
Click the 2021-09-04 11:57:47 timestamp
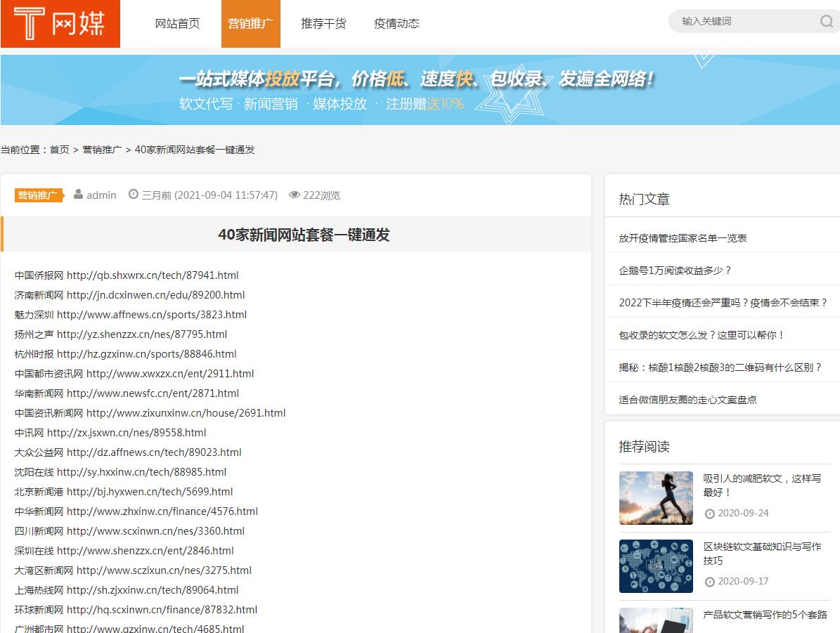pyautogui.click(x=226, y=195)
